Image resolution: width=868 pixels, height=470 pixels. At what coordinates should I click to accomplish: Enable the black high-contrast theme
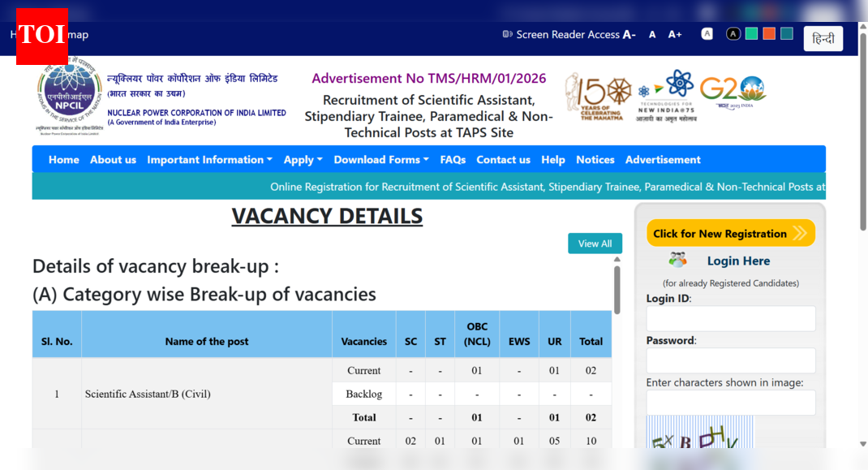[733, 33]
